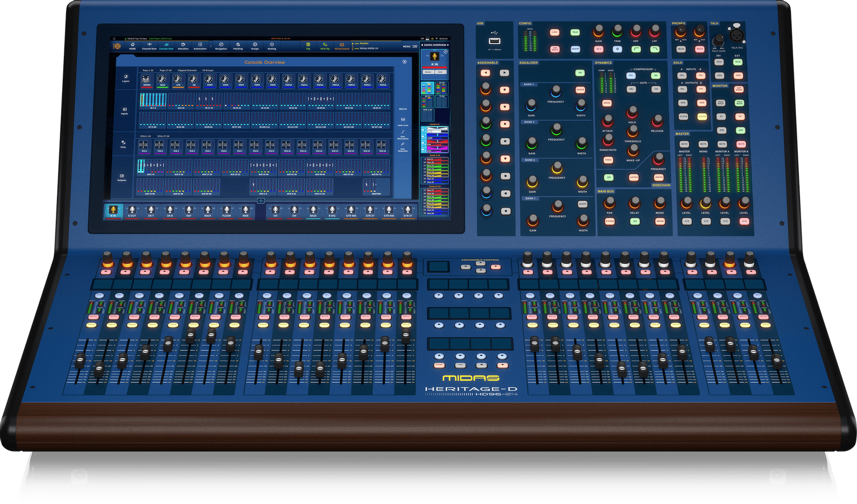Open the Groups icon

[254, 46]
